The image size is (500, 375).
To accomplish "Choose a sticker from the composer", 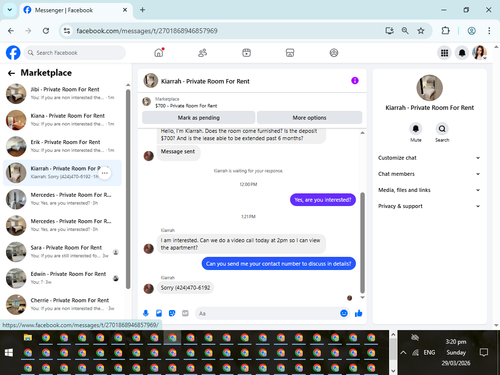I will (172, 313).
